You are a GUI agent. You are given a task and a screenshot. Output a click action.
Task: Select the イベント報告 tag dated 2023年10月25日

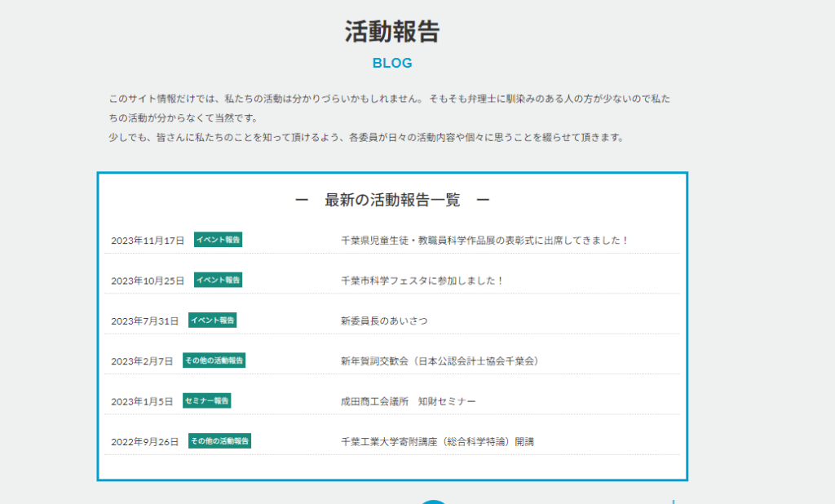click(218, 280)
